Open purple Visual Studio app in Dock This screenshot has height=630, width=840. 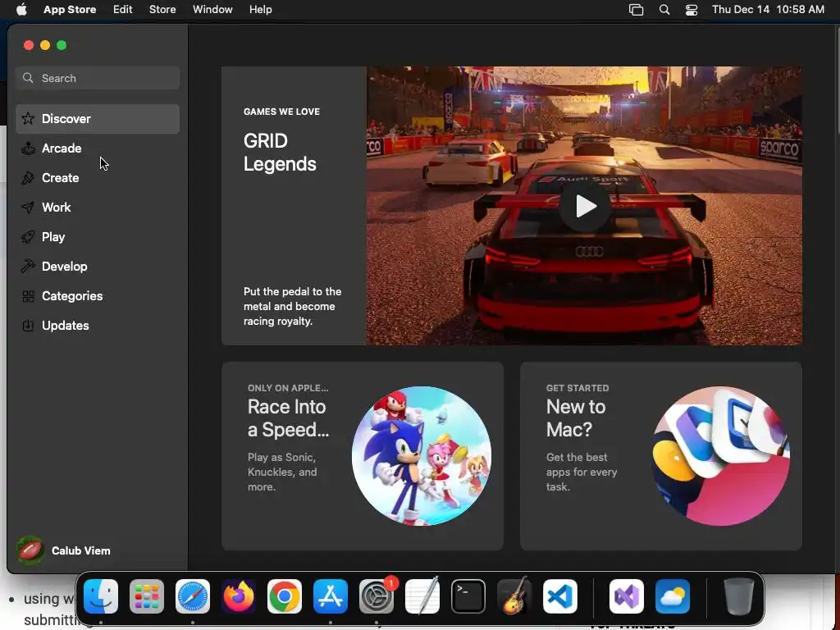627,596
